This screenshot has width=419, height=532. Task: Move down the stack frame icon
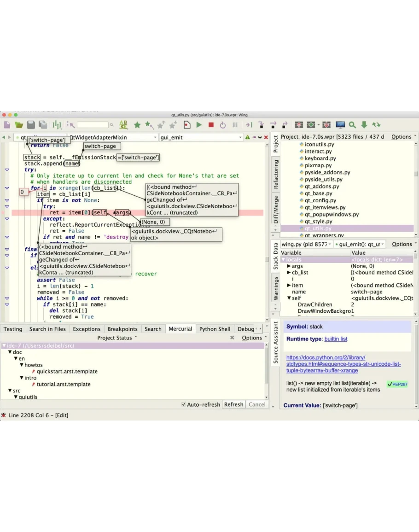[x=326, y=125]
